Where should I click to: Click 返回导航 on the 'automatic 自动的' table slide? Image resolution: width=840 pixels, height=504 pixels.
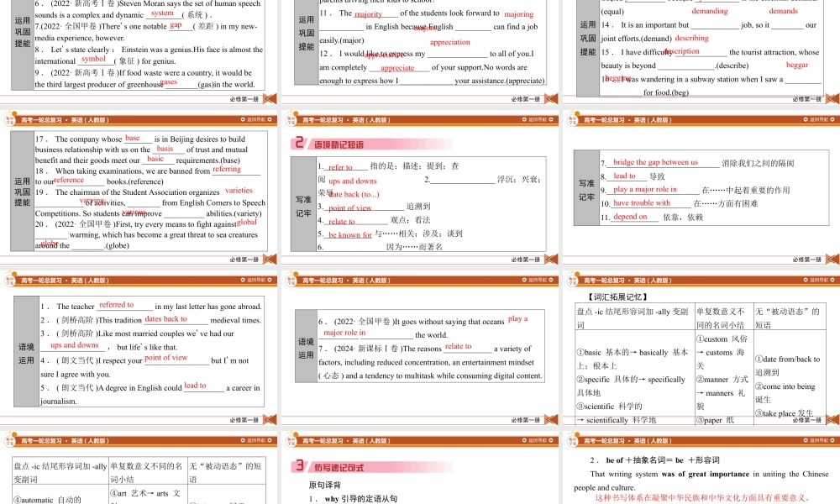coord(256,440)
